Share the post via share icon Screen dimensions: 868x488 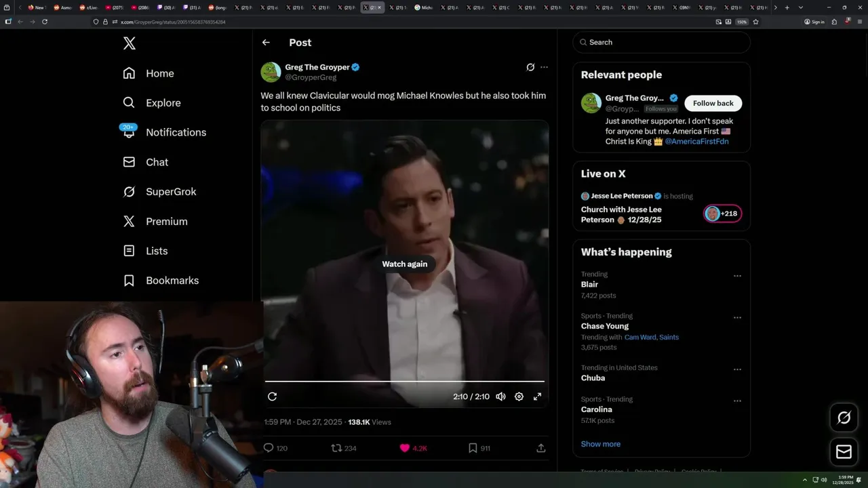click(540, 448)
